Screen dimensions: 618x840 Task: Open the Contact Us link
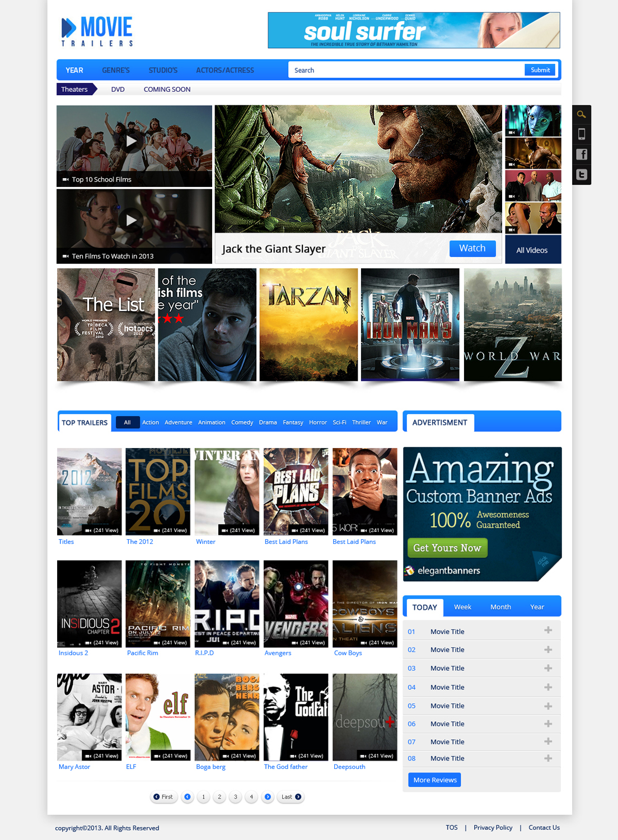pyautogui.click(x=544, y=828)
